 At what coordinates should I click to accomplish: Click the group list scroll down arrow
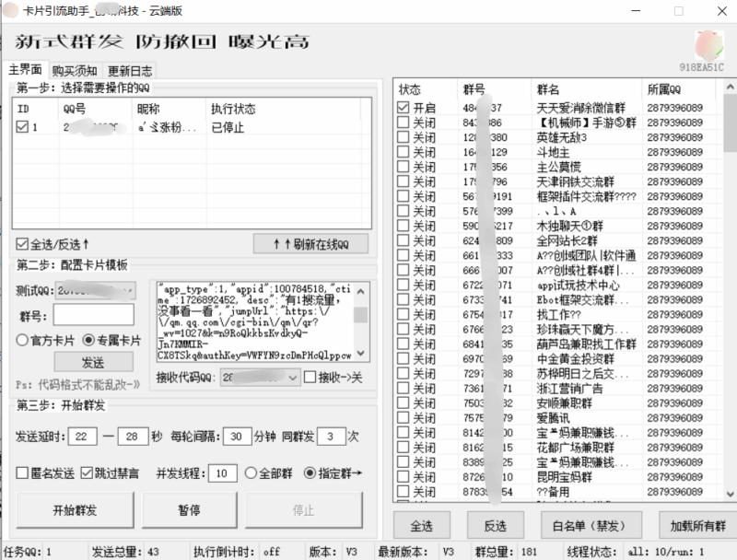pos(730,494)
